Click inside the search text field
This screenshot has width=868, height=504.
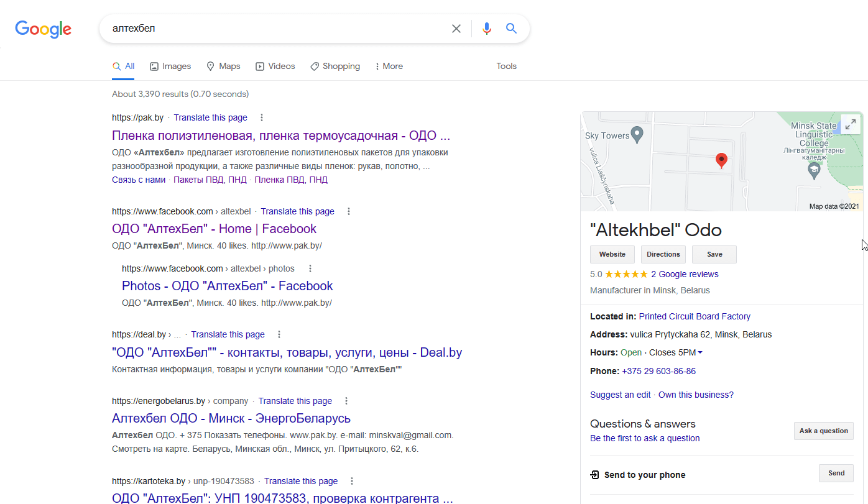[x=274, y=29]
